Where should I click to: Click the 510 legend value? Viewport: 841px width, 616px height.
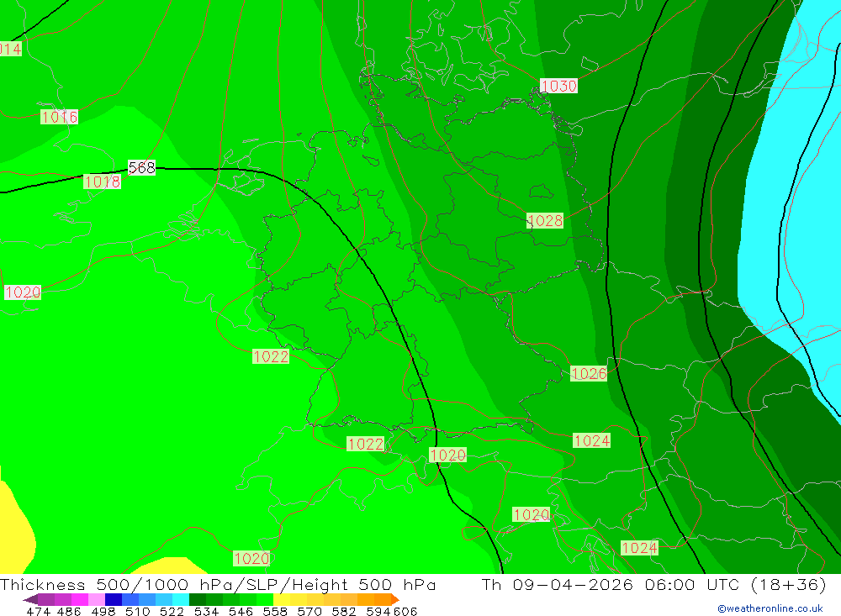click(x=137, y=612)
